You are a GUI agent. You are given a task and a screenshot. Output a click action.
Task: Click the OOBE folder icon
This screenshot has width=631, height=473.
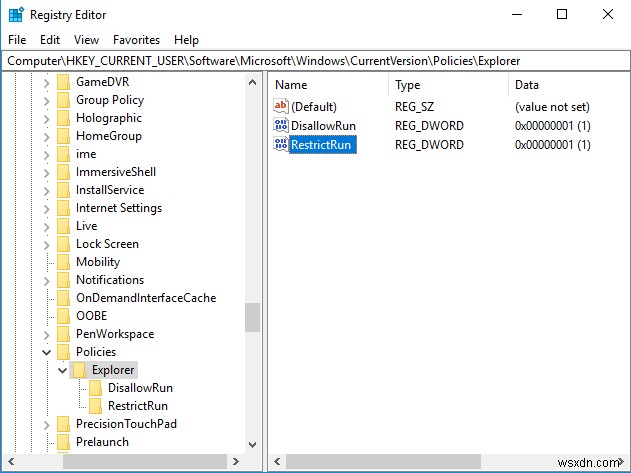64,316
